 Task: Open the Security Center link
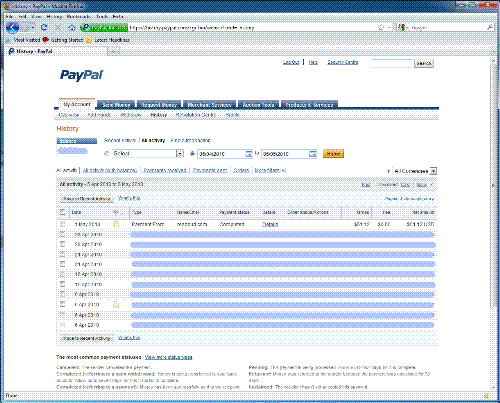(x=343, y=62)
